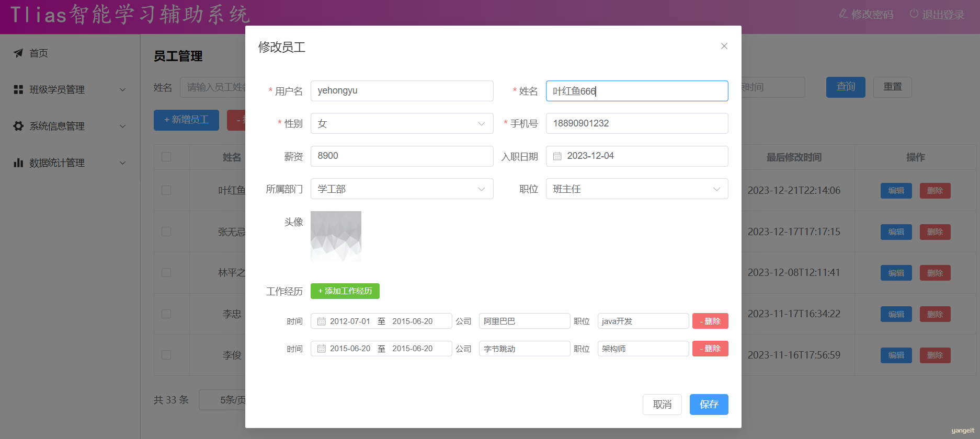Open 数据统计管理 sidebar menu
Image resolution: width=980 pixels, height=439 pixels.
70,163
